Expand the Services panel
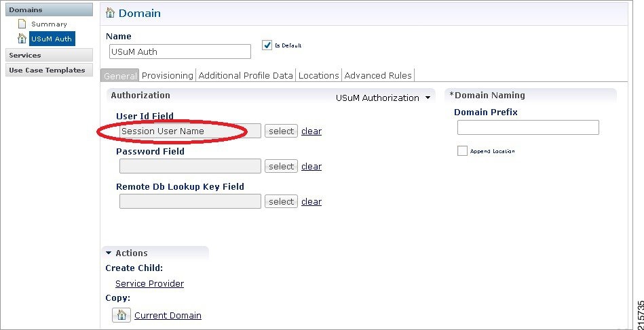Image resolution: width=644 pixels, height=330 pixels. point(49,55)
